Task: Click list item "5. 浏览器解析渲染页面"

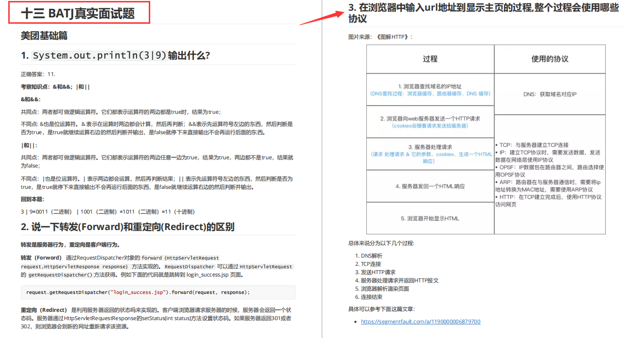Action: point(382,289)
